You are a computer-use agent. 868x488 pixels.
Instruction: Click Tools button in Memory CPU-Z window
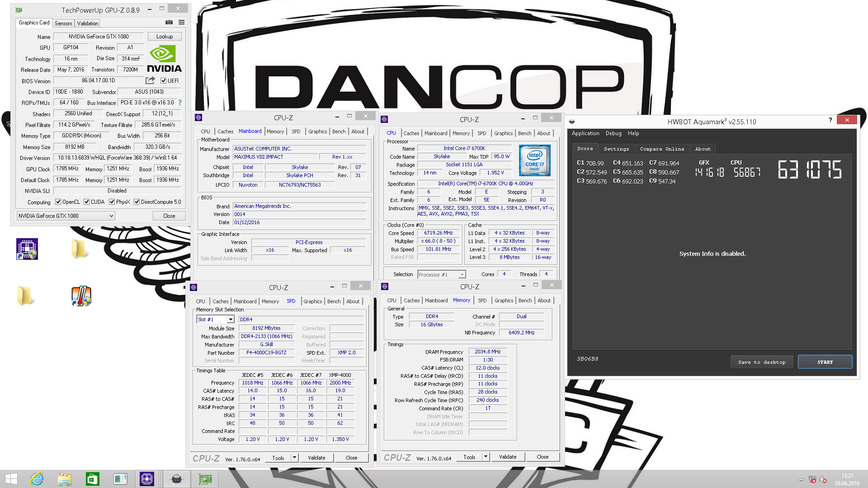469,457
